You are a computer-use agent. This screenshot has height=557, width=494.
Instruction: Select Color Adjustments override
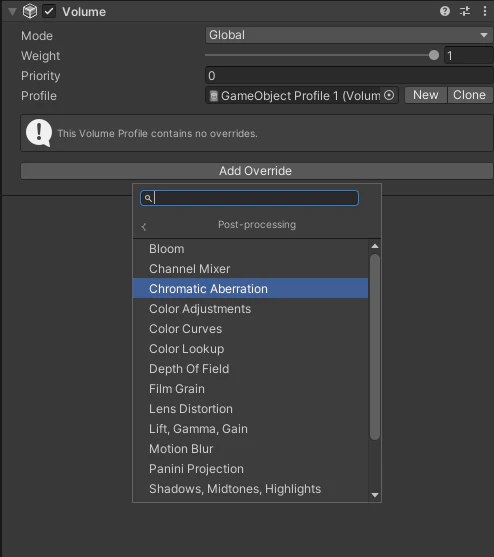tap(250, 309)
